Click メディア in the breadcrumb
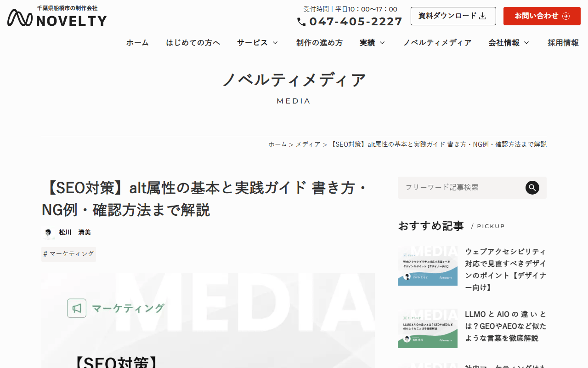The height and width of the screenshot is (368, 588). tap(308, 144)
